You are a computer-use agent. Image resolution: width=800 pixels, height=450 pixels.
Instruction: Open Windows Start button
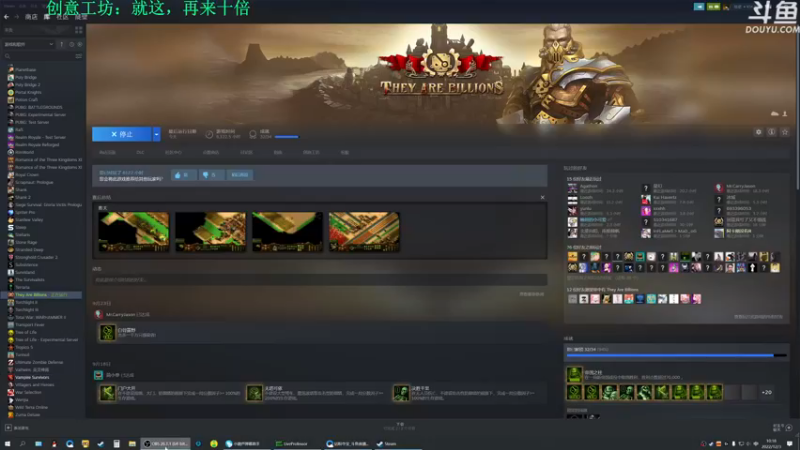(7, 444)
